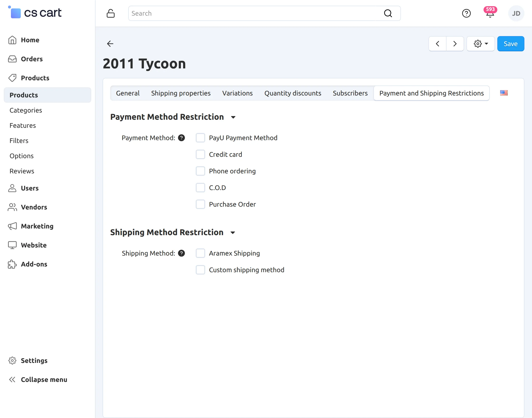This screenshot has width=532, height=418.
Task: Check C.O.D checkbox
Action: [x=200, y=188]
